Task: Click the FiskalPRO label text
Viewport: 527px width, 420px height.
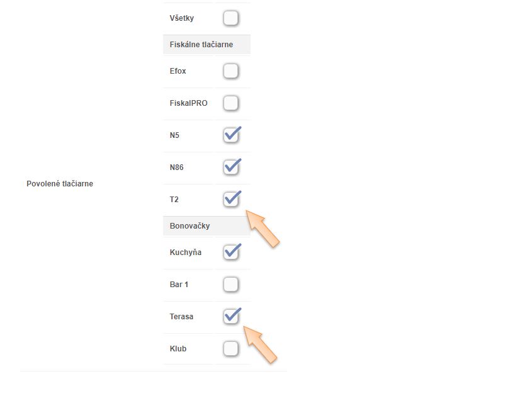Action: 188,103
